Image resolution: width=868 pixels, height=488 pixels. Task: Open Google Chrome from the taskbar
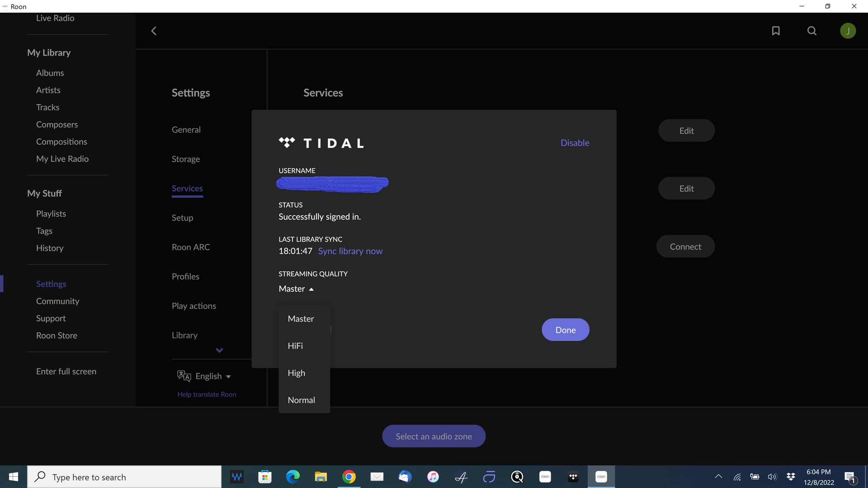point(349,477)
